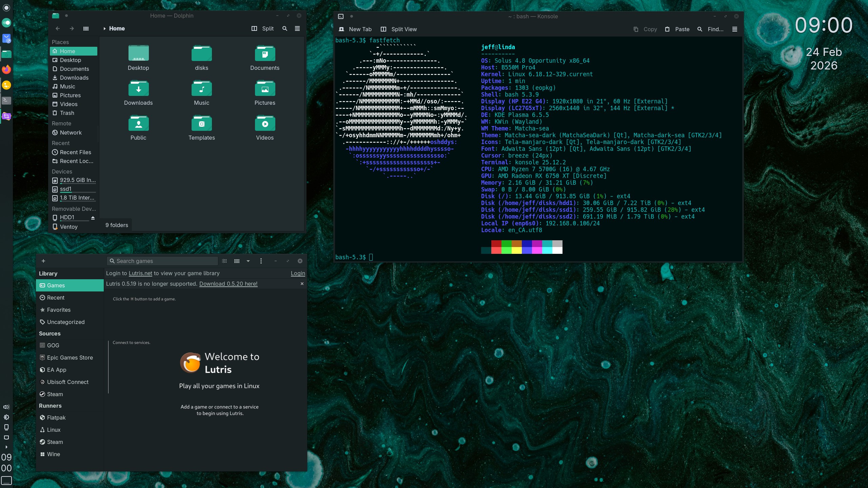Toggle Split view in Dolphin toolbar
868x488 pixels.
pos(263,28)
